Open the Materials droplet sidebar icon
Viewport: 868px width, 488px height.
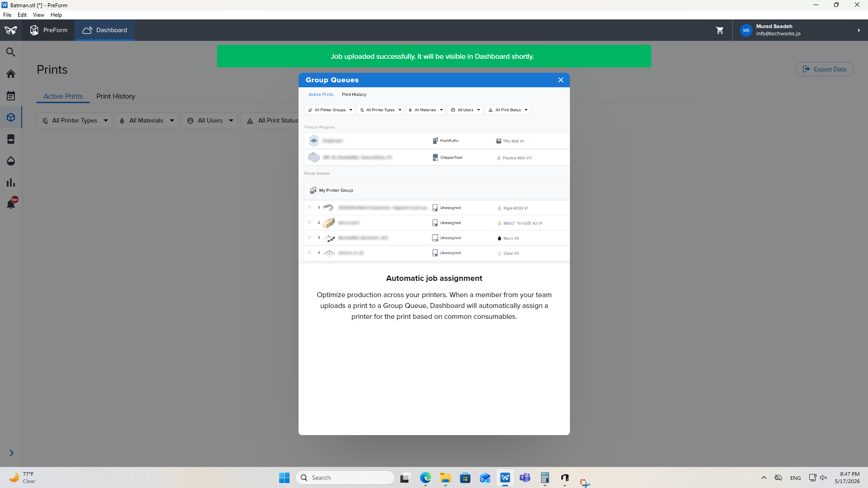coord(11,161)
